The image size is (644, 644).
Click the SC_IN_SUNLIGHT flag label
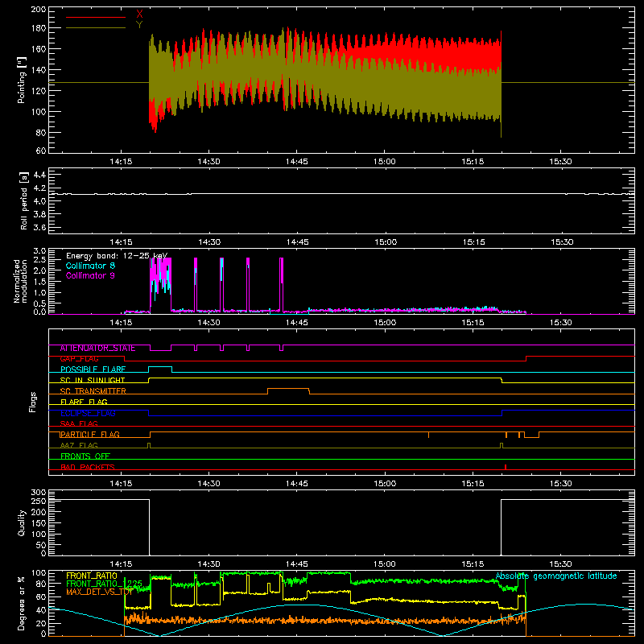(x=93, y=380)
